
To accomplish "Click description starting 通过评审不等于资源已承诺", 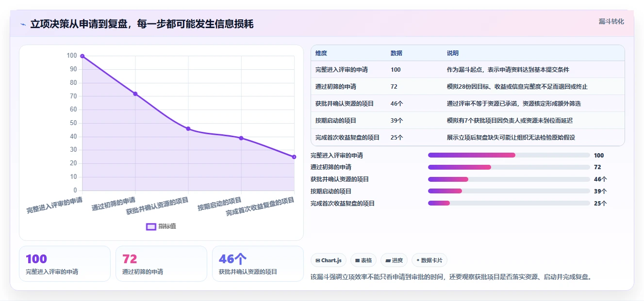I will [x=514, y=104].
